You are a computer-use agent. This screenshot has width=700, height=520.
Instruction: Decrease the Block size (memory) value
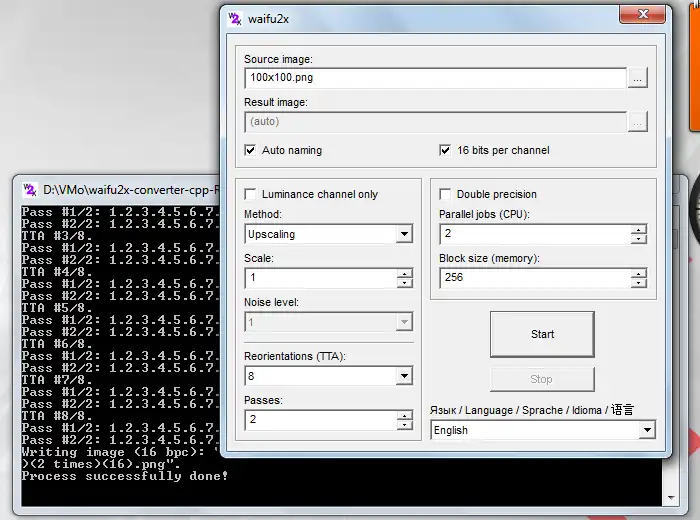(639, 283)
